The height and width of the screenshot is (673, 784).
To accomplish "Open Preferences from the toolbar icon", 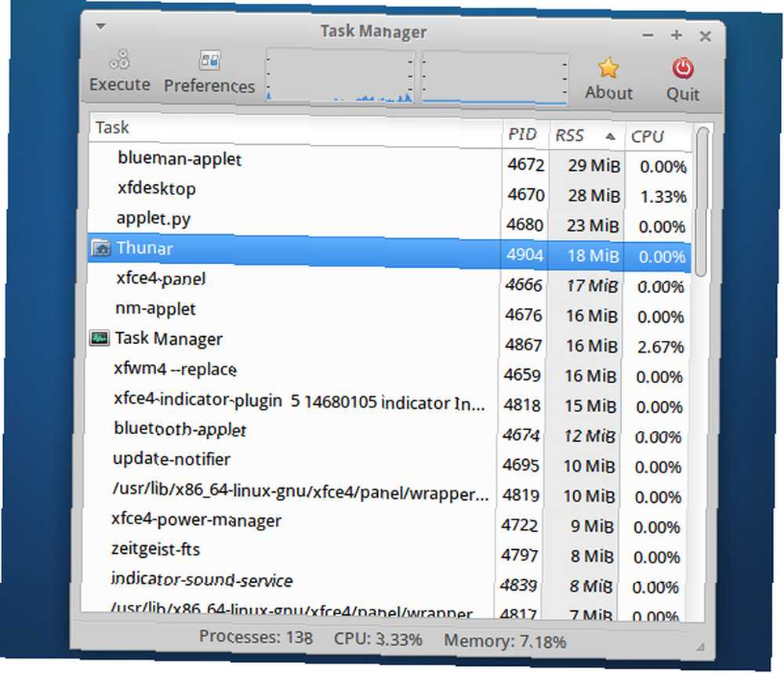I will click(209, 60).
